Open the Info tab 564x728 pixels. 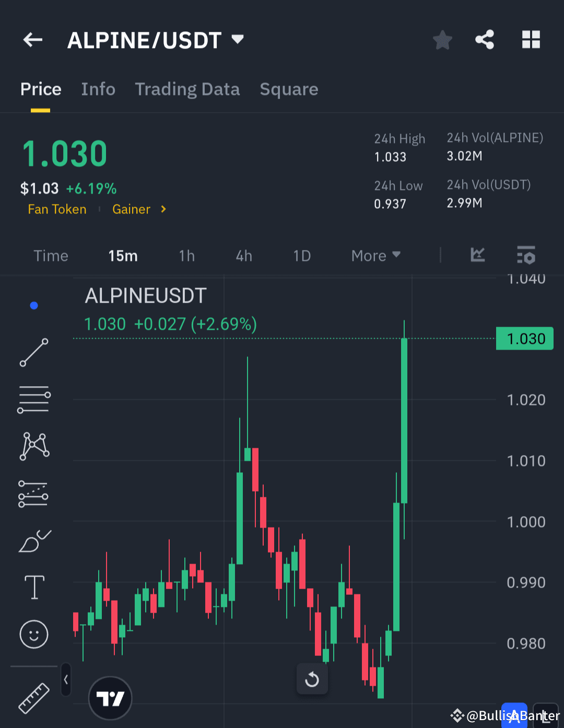coord(98,89)
